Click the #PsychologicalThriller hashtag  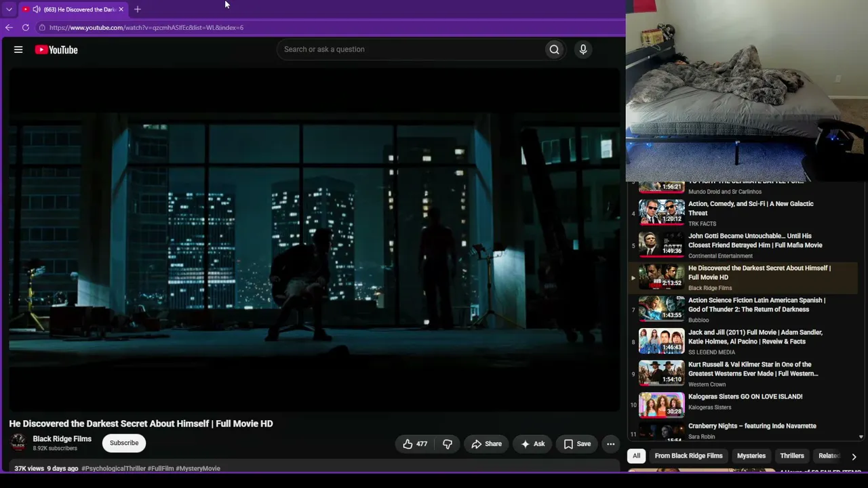tap(113, 468)
